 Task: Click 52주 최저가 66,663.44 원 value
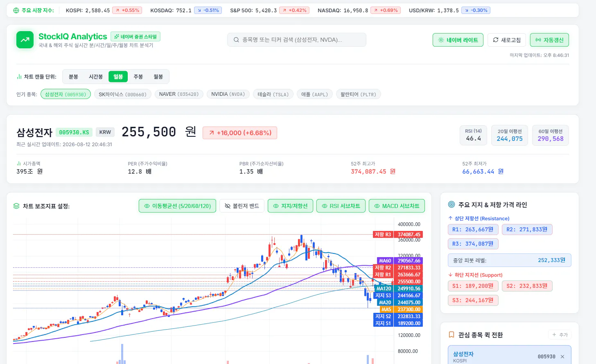(483, 172)
